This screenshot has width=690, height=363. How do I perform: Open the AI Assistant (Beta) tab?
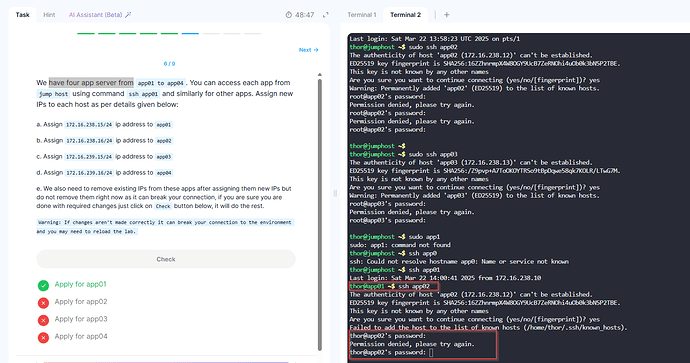coord(95,15)
